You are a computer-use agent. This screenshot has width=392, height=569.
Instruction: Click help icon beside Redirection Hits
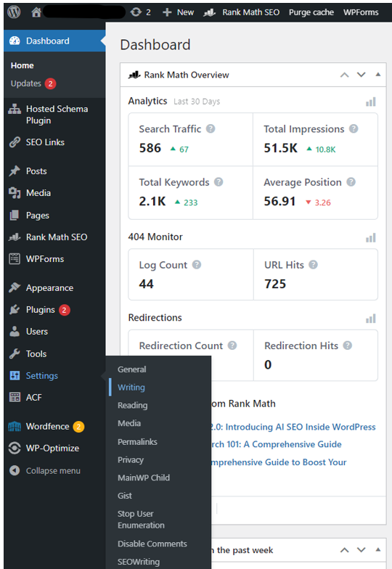[348, 345]
